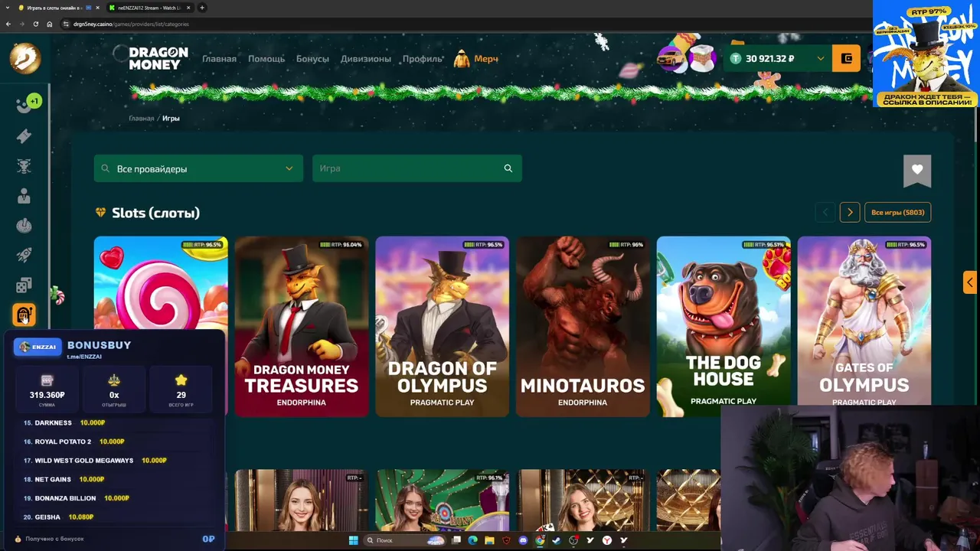Click BONANZA BILLION row
980x551 pixels.
[115, 498]
